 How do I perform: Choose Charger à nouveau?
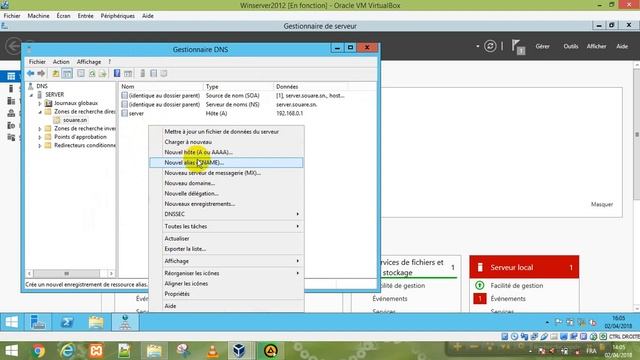[226, 142]
